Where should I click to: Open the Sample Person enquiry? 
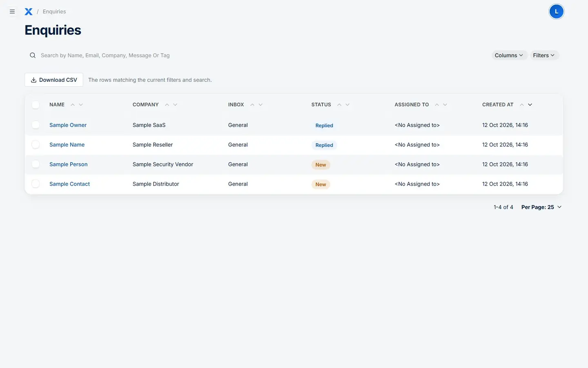(x=68, y=164)
